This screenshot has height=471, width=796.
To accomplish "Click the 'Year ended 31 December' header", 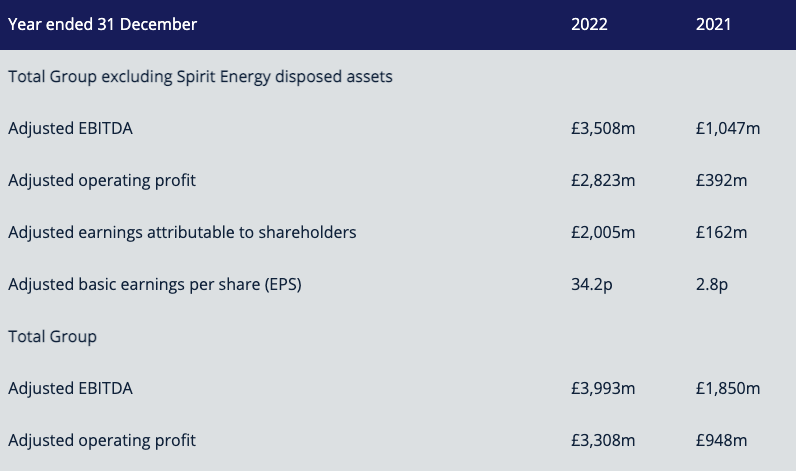I will [103, 24].
